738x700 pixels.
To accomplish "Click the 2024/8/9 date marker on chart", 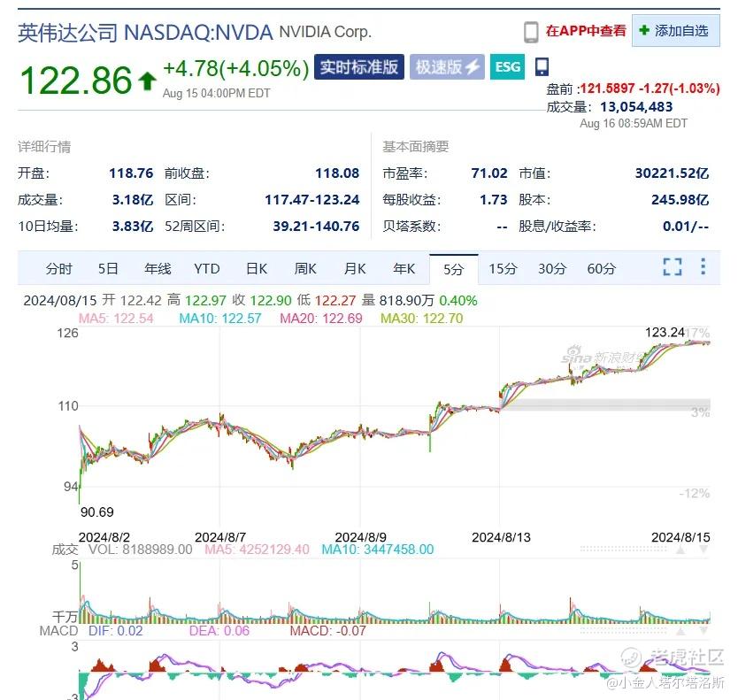I will (360, 537).
